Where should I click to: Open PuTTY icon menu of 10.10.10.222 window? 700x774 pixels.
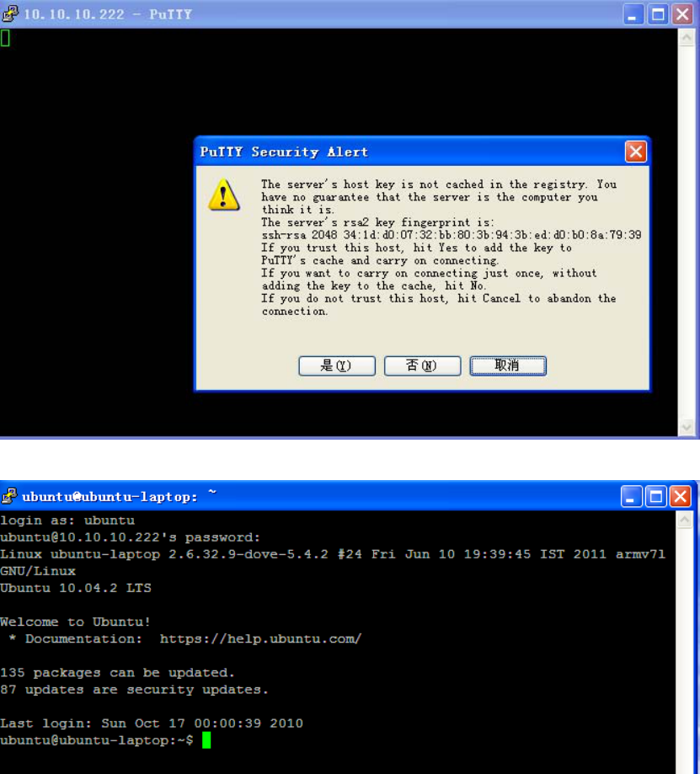(10, 13)
